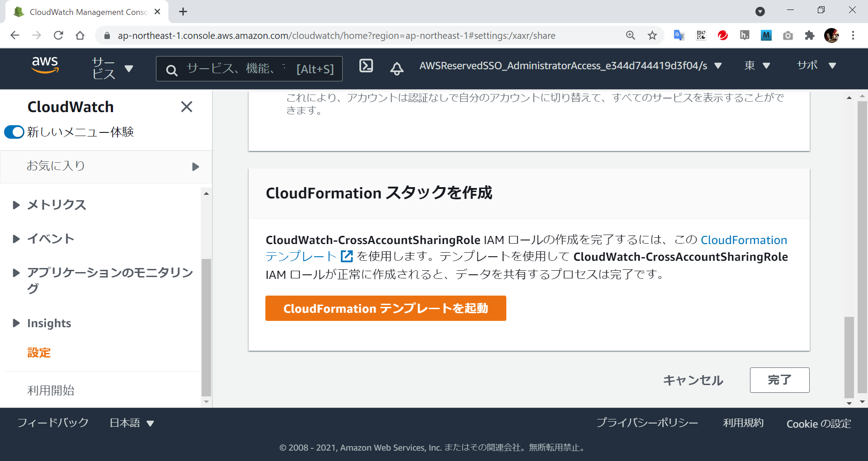Screen dimensions: 868x461
Task: Expand the メトリクス sidebar section
Action: (16, 205)
